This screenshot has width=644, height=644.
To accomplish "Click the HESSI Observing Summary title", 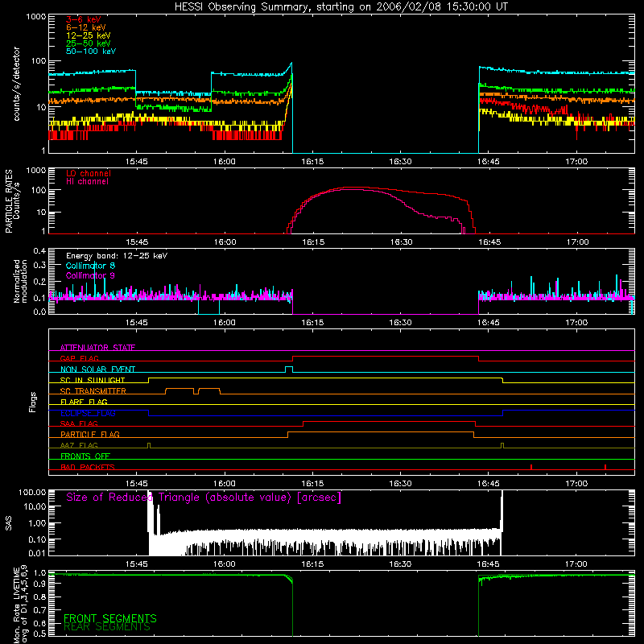I will [341, 7].
